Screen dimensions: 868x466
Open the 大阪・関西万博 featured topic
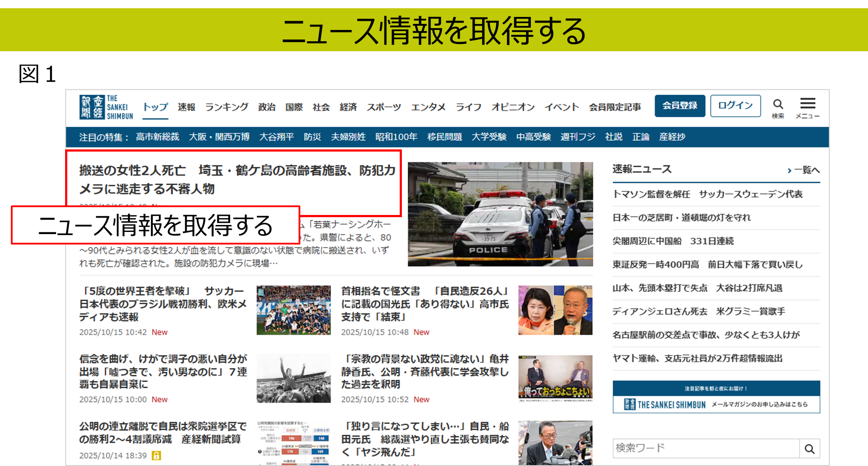tap(219, 137)
